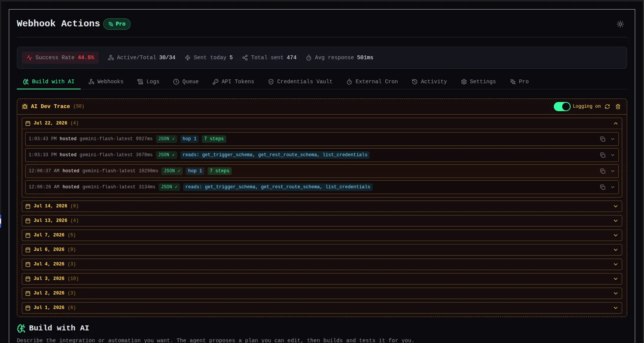This screenshot has width=644, height=343.
Task: Open the Queue tab
Action: tap(186, 82)
